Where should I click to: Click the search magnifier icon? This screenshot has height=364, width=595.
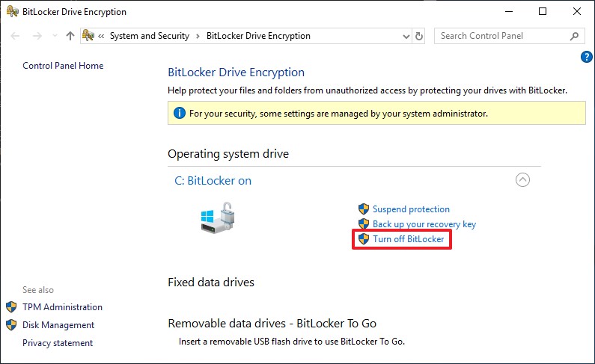[574, 36]
